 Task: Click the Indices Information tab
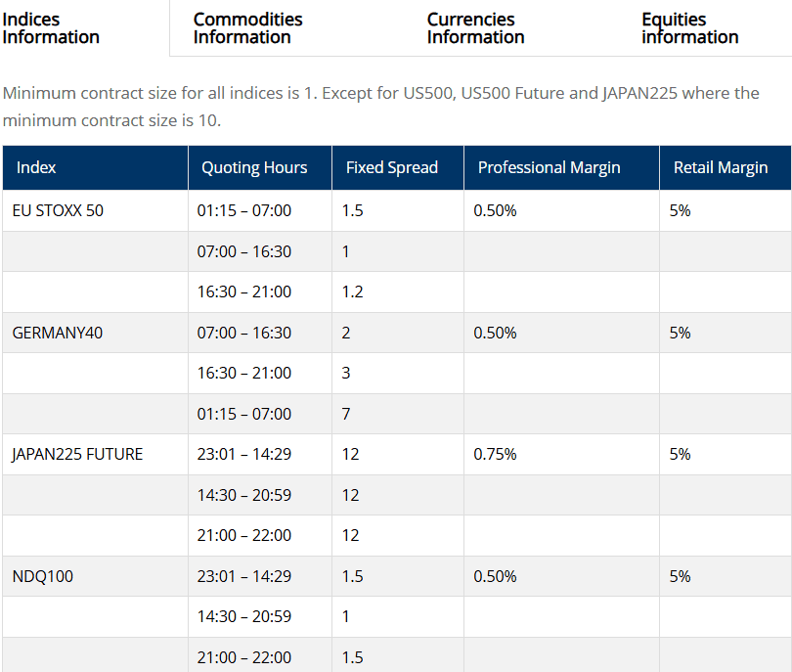[x=52, y=29]
